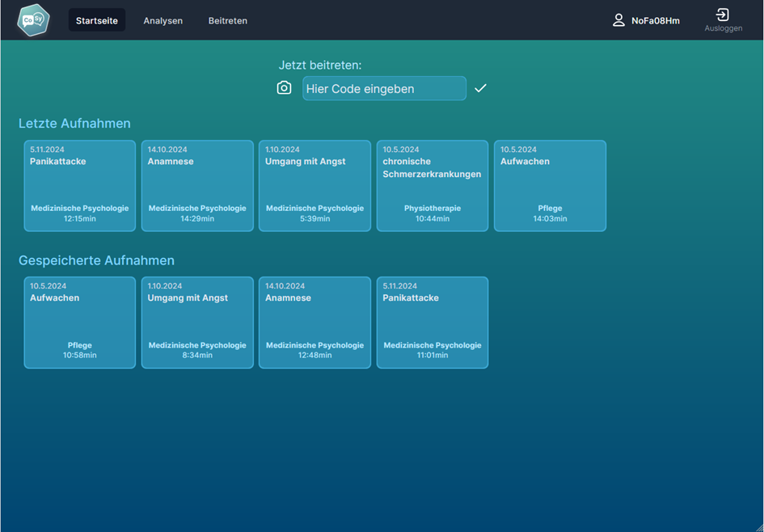Image resolution: width=764 pixels, height=532 pixels.
Task: Switch to the Startseite tab
Action: pos(96,20)
